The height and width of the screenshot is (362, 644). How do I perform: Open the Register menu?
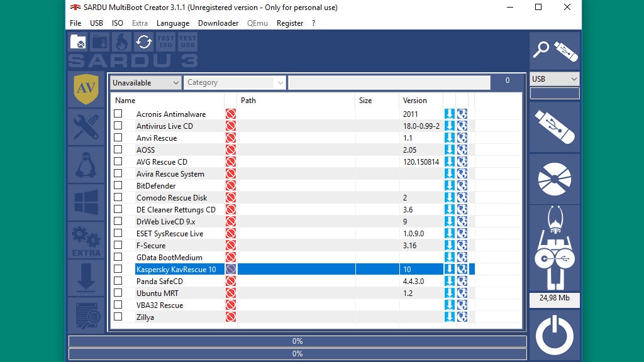290,23
